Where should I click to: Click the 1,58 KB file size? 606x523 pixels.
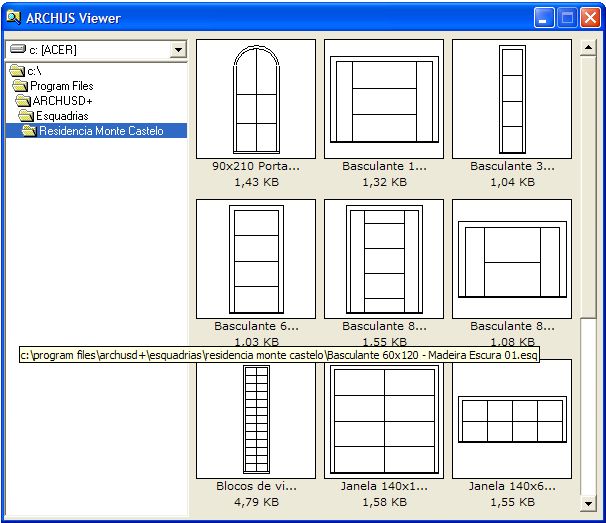[385, 502]
